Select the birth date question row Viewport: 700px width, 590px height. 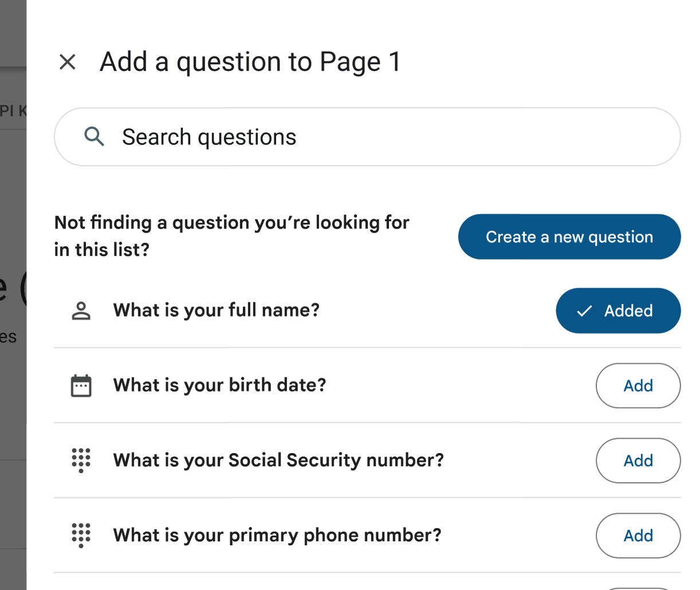click(x=219, y=385)
